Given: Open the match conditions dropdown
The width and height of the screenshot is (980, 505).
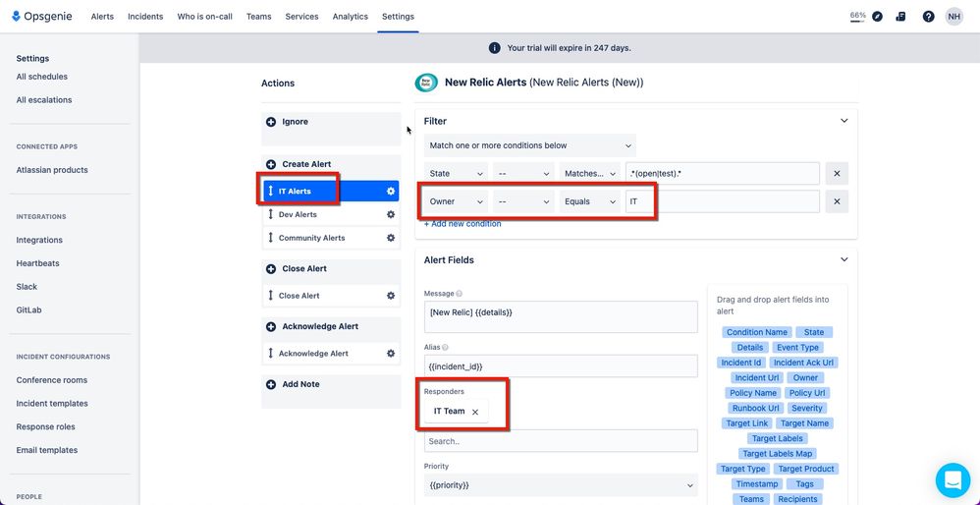Looking at the screenshot, I should (x=530, y=145).
